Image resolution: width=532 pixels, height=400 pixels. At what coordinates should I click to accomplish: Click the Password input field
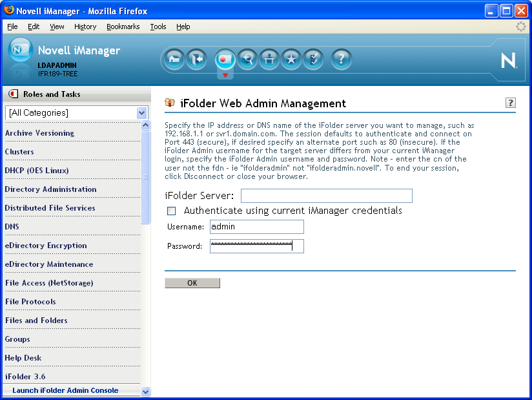[x=257, y=246]
